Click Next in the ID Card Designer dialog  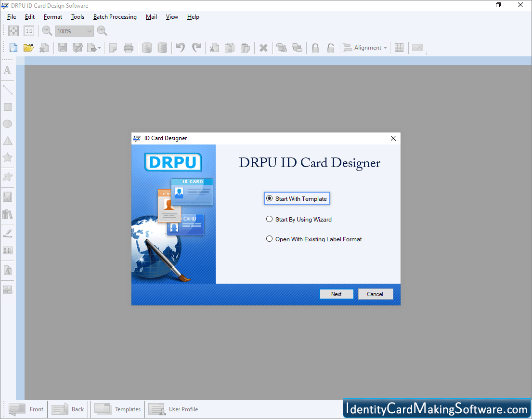tap(336, 294)
